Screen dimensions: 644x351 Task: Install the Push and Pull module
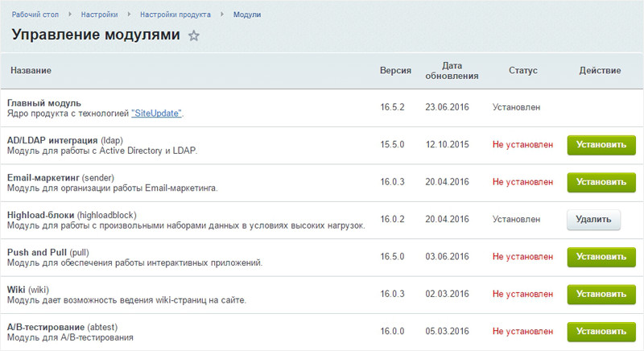tap(601, 257)
